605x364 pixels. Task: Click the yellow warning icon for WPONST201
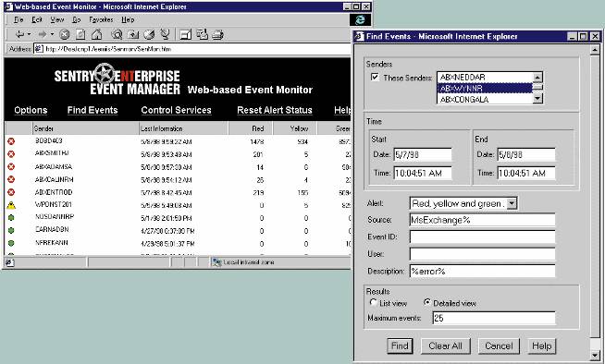pos(11,205)
